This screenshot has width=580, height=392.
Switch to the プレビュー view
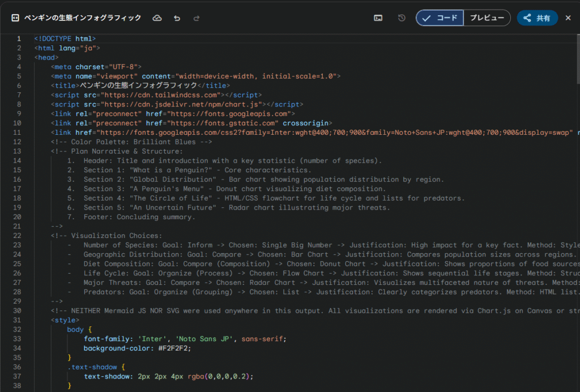tap(487, 18)
